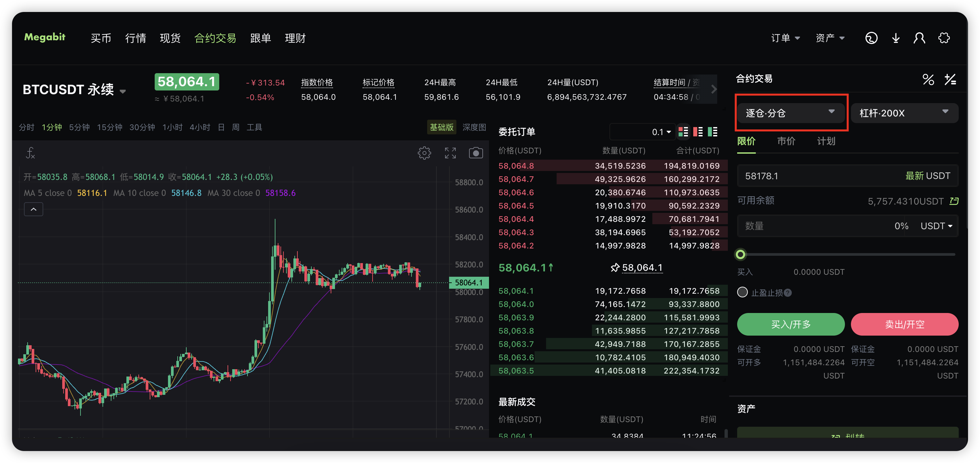
Task: Click the transfer icon beside available balance
Action: (x=954, y=201)
